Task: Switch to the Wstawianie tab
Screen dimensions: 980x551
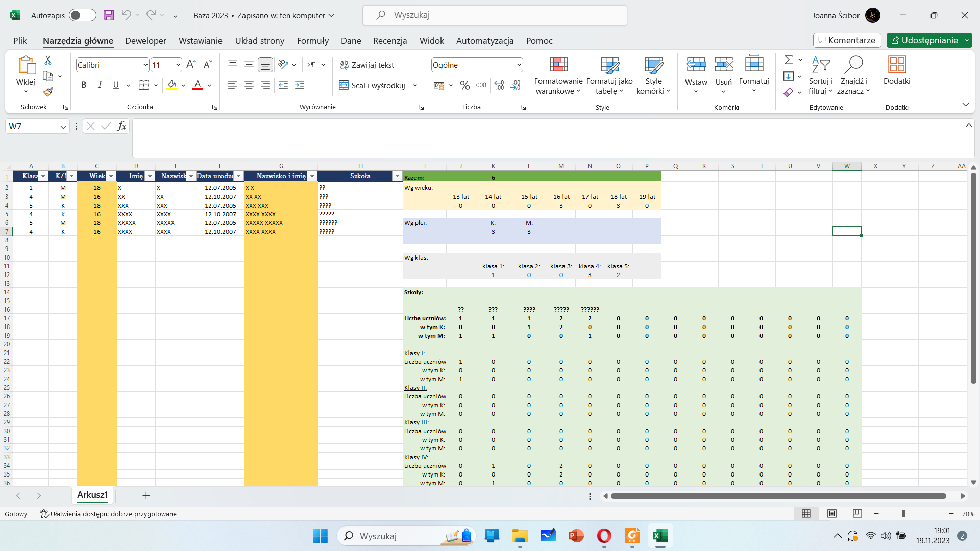Action: point(200,41)
